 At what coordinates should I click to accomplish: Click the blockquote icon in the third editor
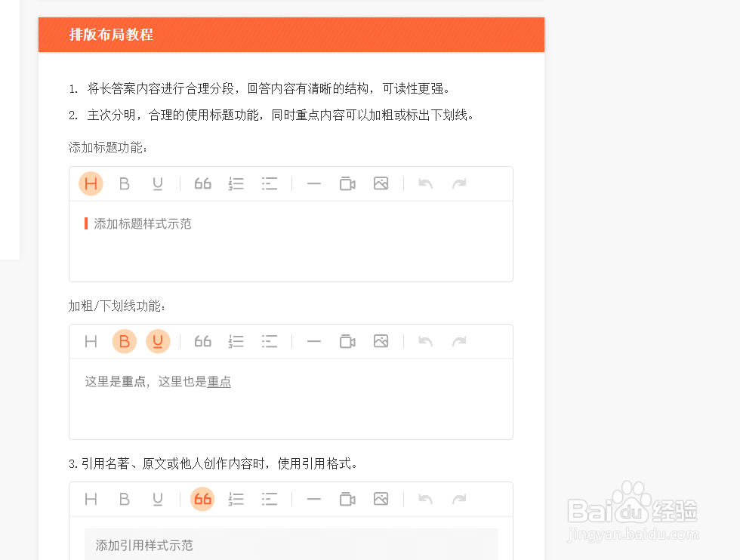[202, 499]
